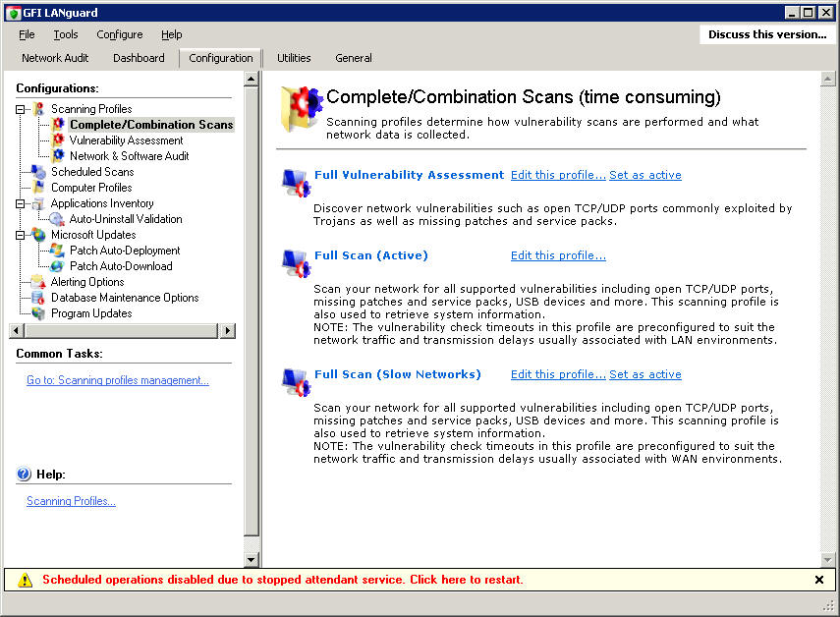Image resolution: width=840 pixels, height=617 pixels.
Task: Open the Tools menu
Action: [x=66, y=34]
